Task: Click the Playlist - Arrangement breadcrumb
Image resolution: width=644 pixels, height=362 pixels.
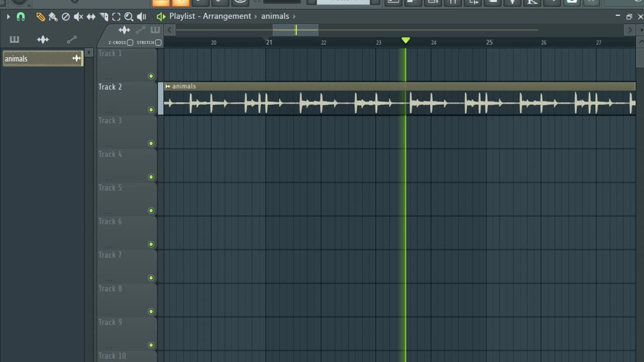Action: pyautogui.click(x=210, y=16)
